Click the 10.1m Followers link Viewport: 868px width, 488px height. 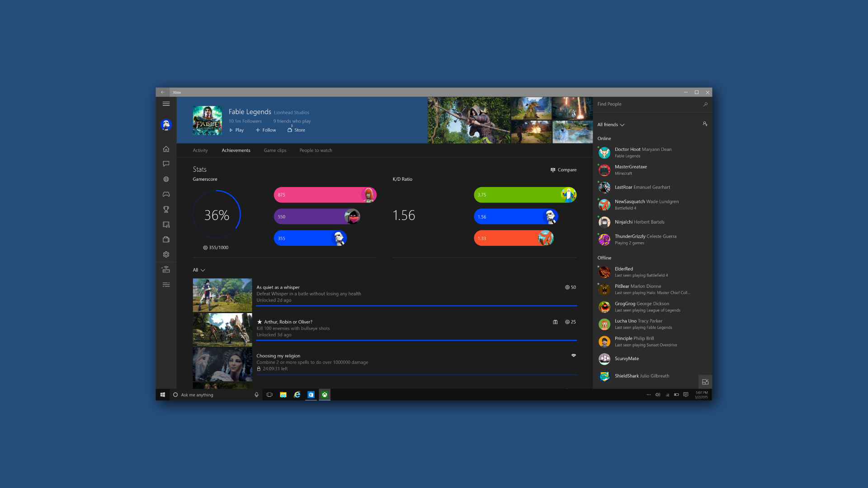click(245, 121)
